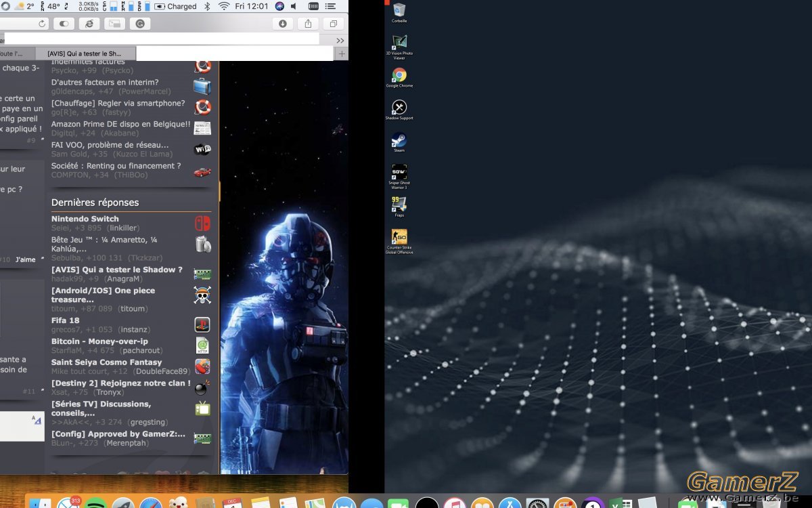Open 'Société : Renting ou financement ?' topic
This screenshot has height=508, width=812.
click(x=116, y=166)
